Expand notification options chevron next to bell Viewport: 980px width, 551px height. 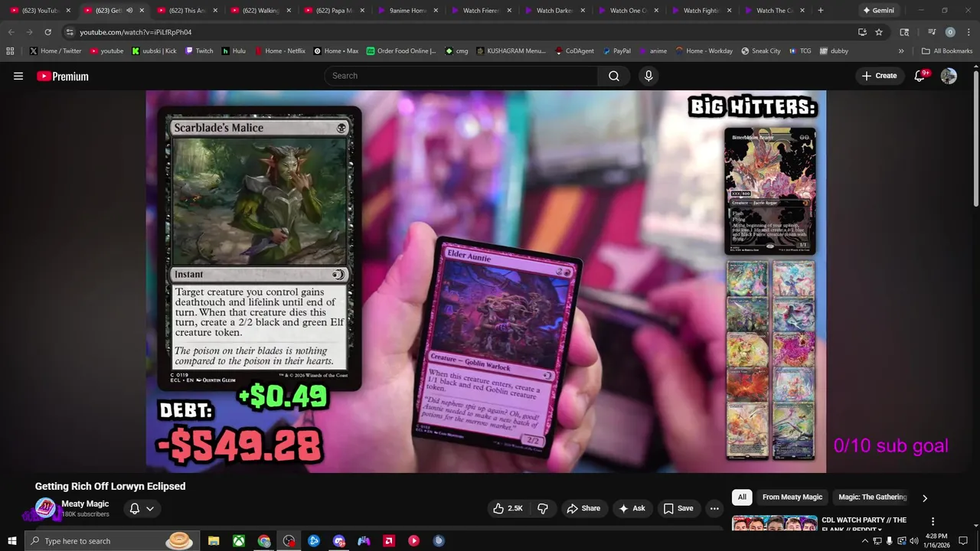150,508
